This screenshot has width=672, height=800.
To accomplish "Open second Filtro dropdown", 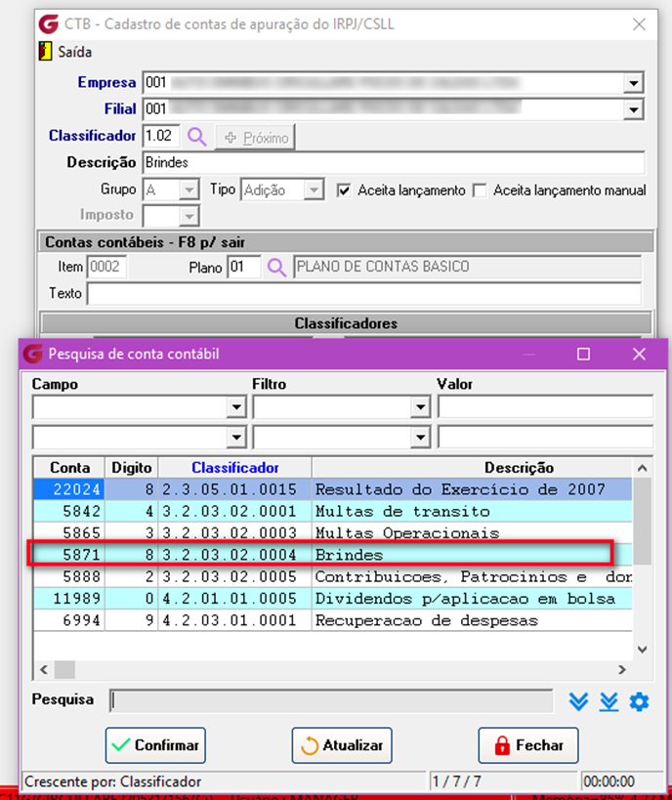I will (x=420, y=438).
